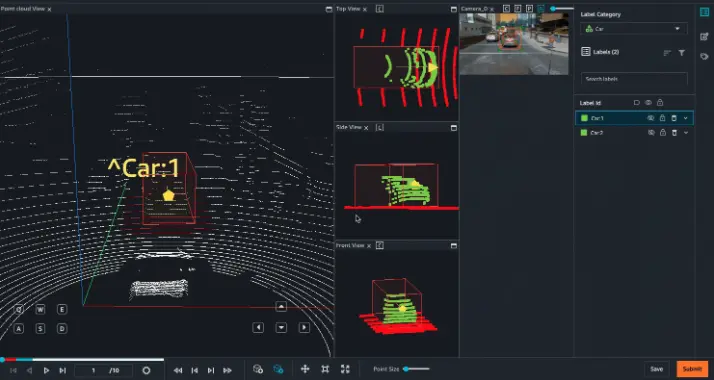This screenshot has width=714, height=380.
Task: Click the double-arrow fast-forward icon
Action: [x=227, y=370]
